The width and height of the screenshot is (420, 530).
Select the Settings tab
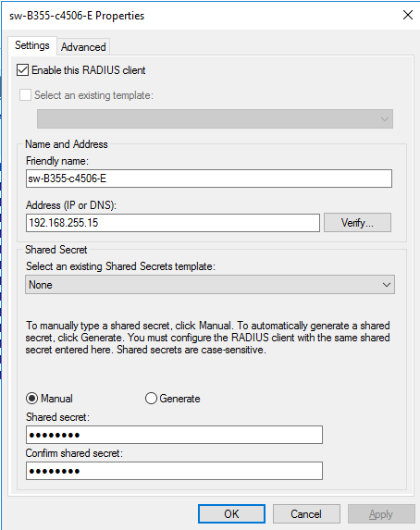click(x=32, y=45)
